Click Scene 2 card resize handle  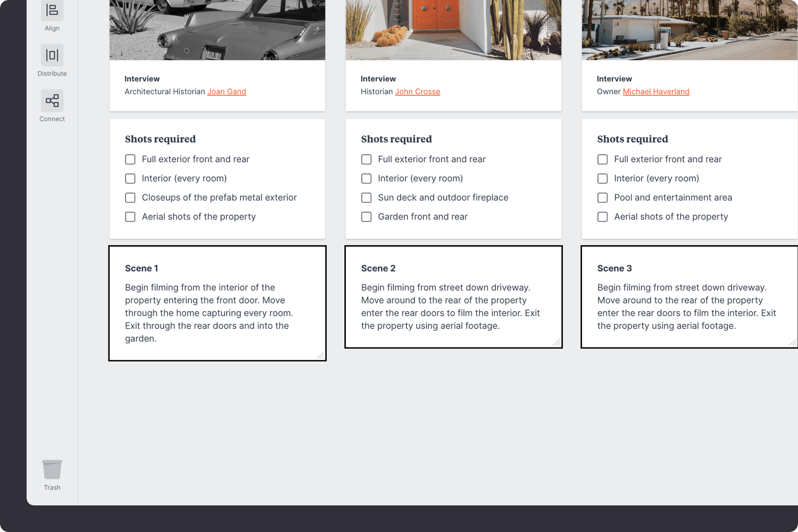556,342
